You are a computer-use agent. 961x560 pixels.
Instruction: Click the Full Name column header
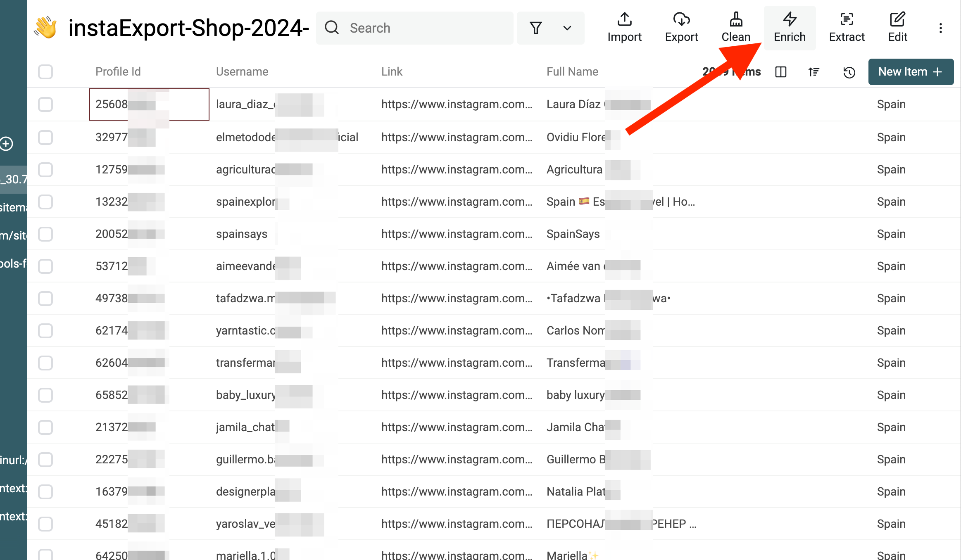pos(572,71)
